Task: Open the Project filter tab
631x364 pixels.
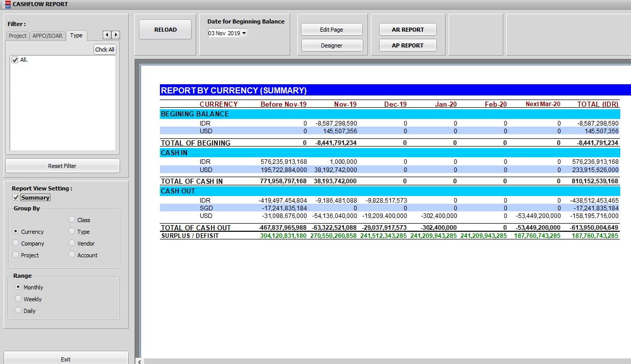Action: coord(17,36)
